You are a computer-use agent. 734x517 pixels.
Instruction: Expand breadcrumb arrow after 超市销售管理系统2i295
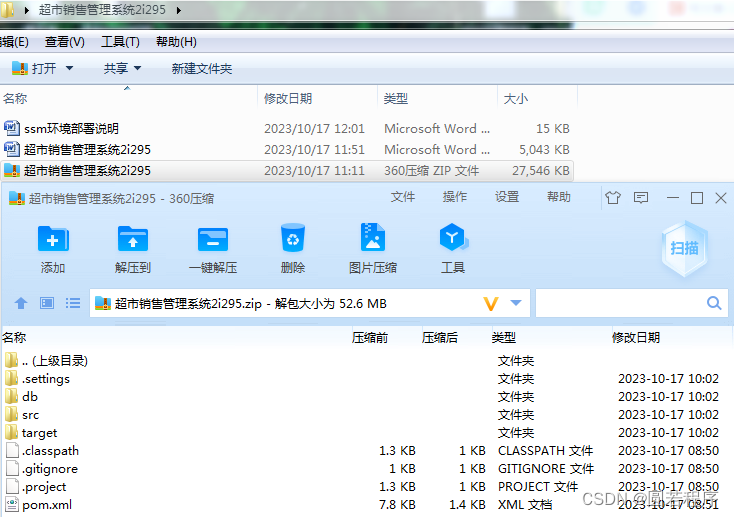click(x=178, y=10)
